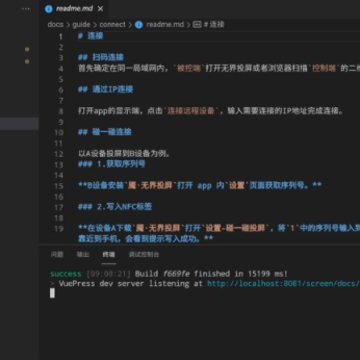This screenshot has height=360, width=360.
Task: Open the sidebar's three-dot more actions menu
Action: pos(26,9)
